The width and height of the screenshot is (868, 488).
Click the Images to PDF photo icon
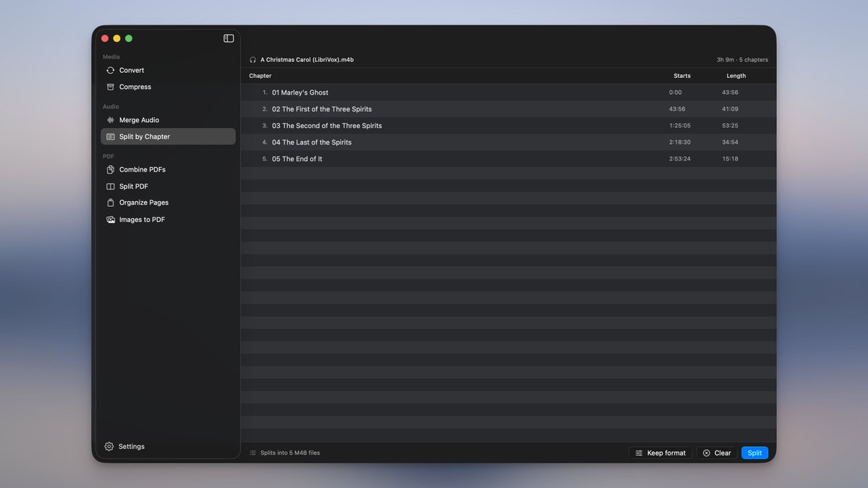pos(111,220)
